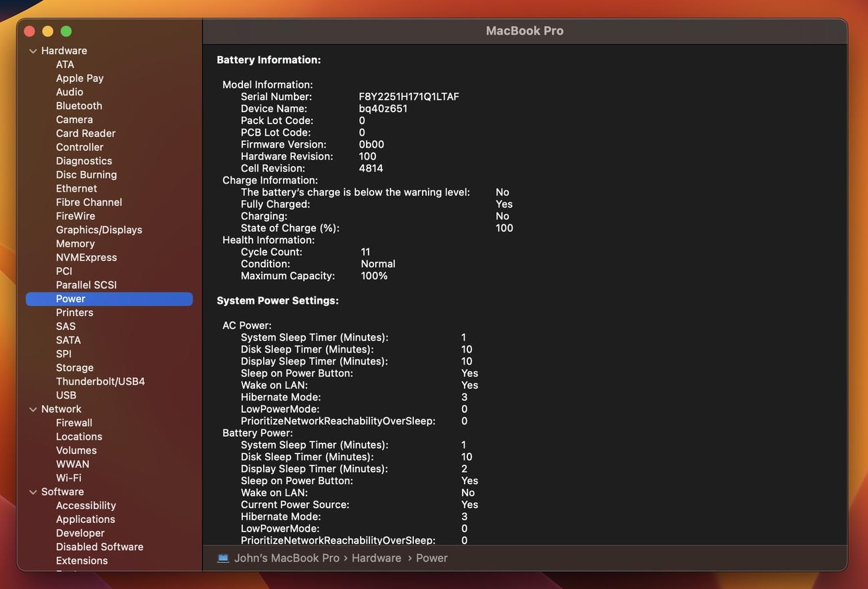Open the Audio hardware entry
This screenshot has height=589, width=868.
(69, 92)
